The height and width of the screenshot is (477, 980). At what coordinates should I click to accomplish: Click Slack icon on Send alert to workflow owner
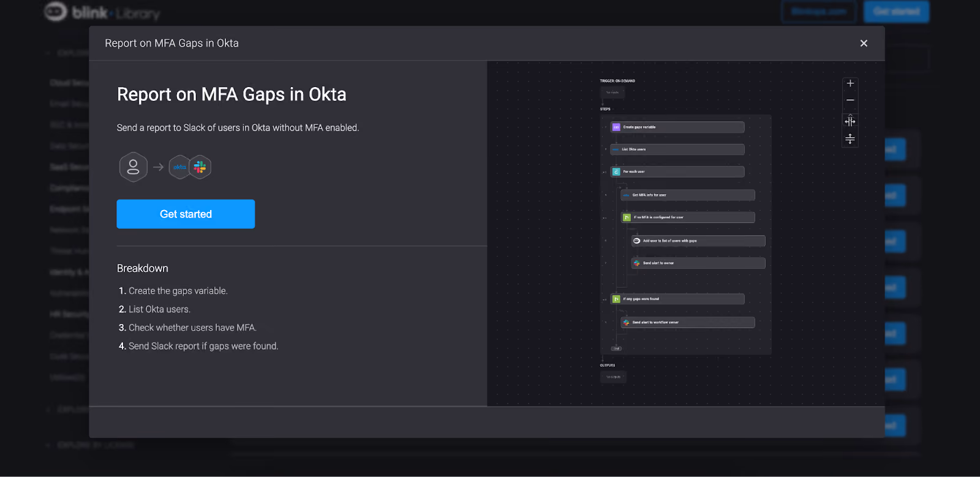[627, 322]
